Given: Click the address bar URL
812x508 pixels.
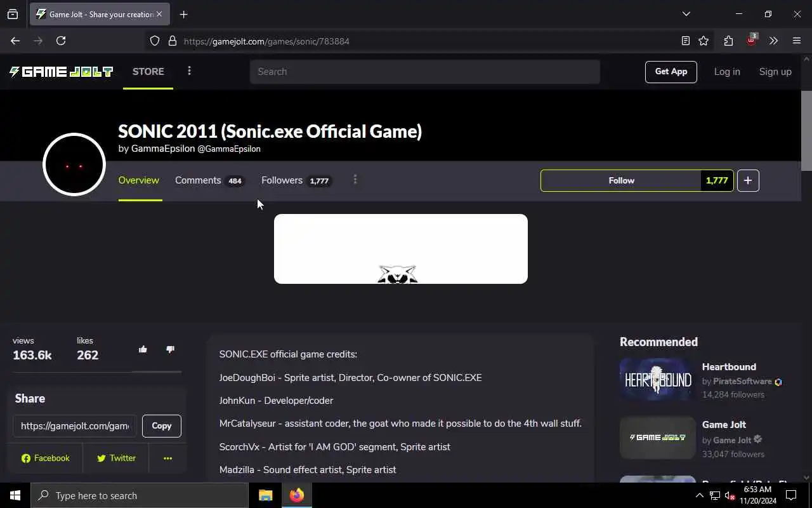Looking at the screenshot, I should pyautogui.click(x=266, y=41).
